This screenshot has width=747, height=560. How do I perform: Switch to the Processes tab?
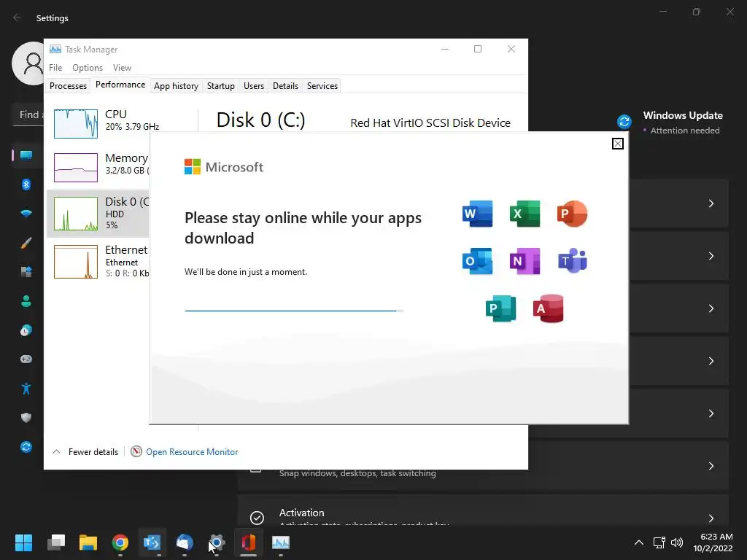[68, 86]
